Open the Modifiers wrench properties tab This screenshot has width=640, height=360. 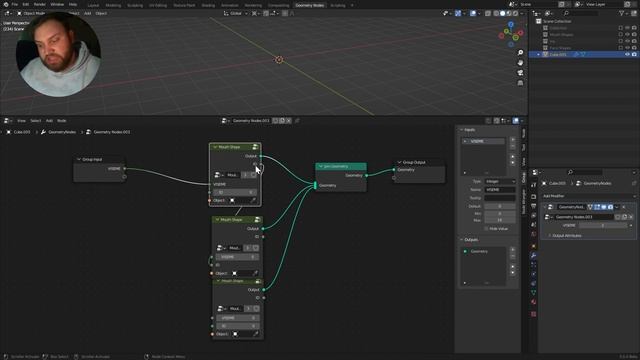[x=533, y=256]
